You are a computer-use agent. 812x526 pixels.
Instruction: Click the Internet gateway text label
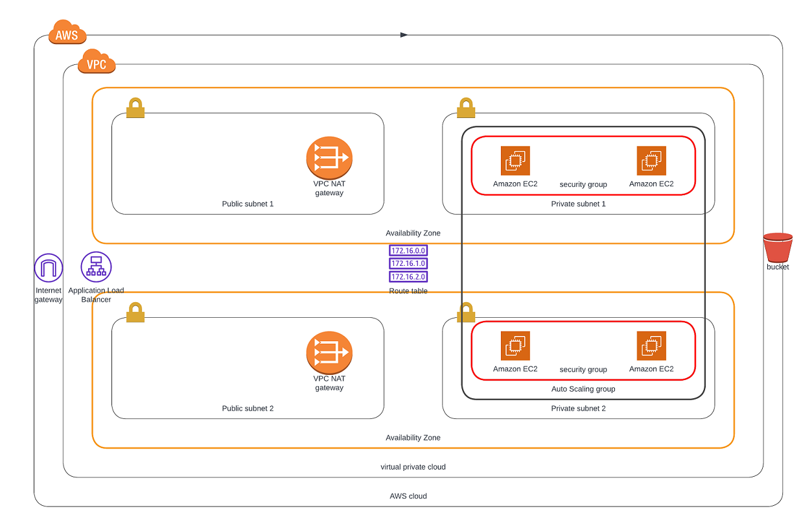pyautogui.click(x=49, y=295)
